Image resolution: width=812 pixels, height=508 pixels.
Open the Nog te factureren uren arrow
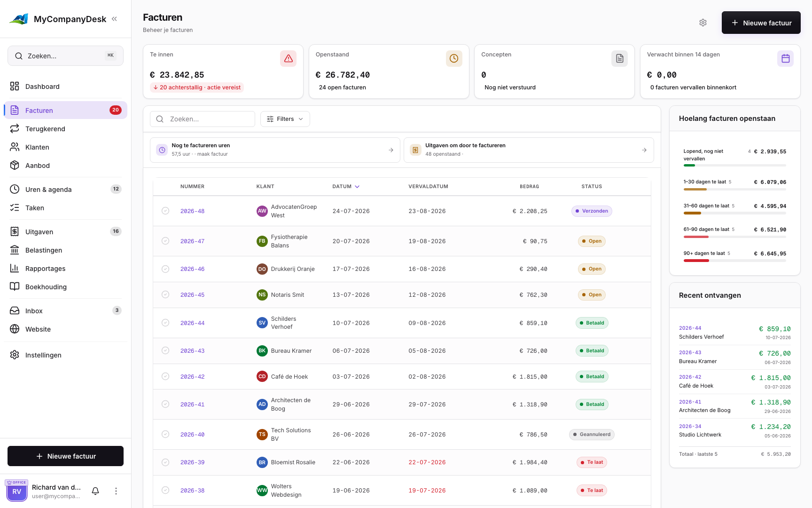(391, 150)
